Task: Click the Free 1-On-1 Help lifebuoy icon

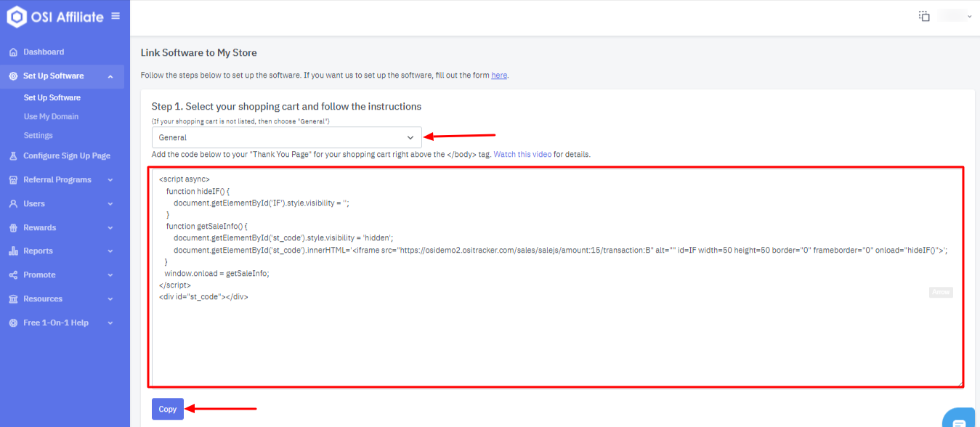Action: [13, 323]
